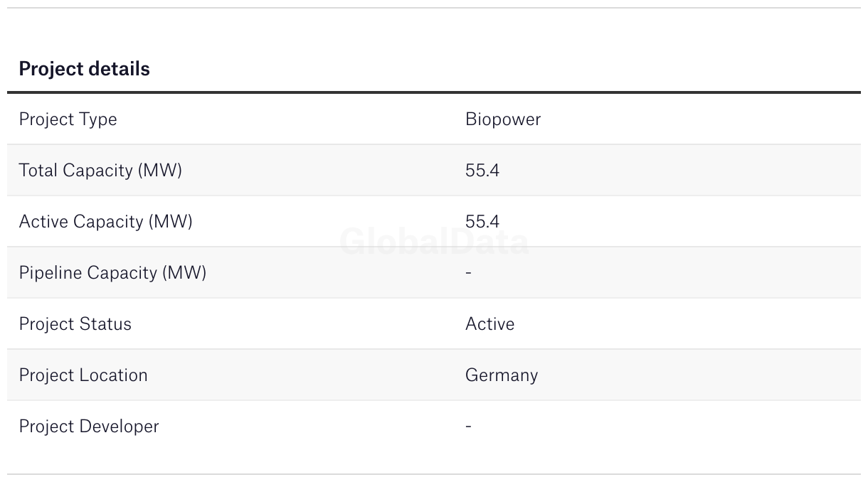
Task: Select the Project Developer label
Action: [x=89, y=426]
